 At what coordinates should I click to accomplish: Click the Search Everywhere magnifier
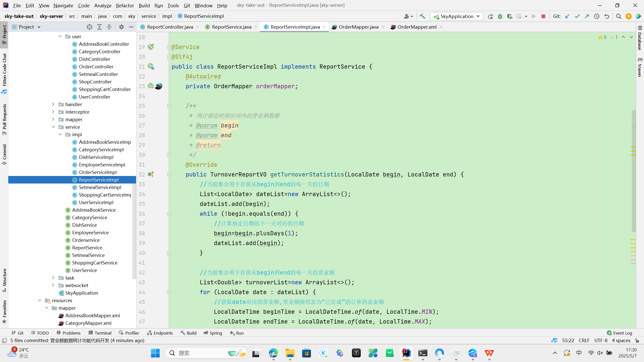click(x=619, y=16)
